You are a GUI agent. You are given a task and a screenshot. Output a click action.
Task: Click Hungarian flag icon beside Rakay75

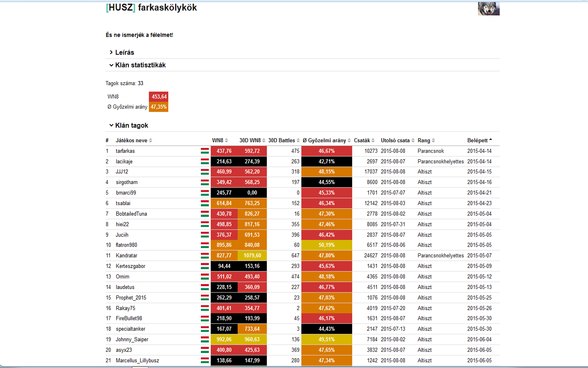[x=205, y=308]
